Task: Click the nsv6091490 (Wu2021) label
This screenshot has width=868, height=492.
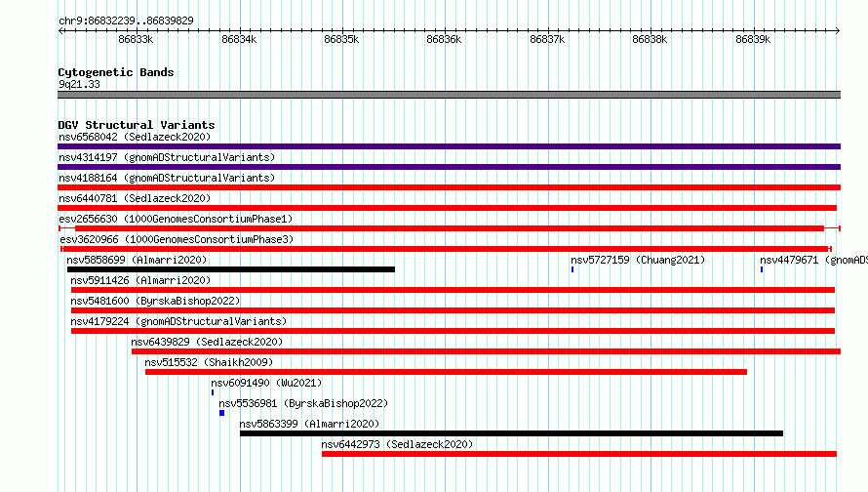Action: point(266,383)
